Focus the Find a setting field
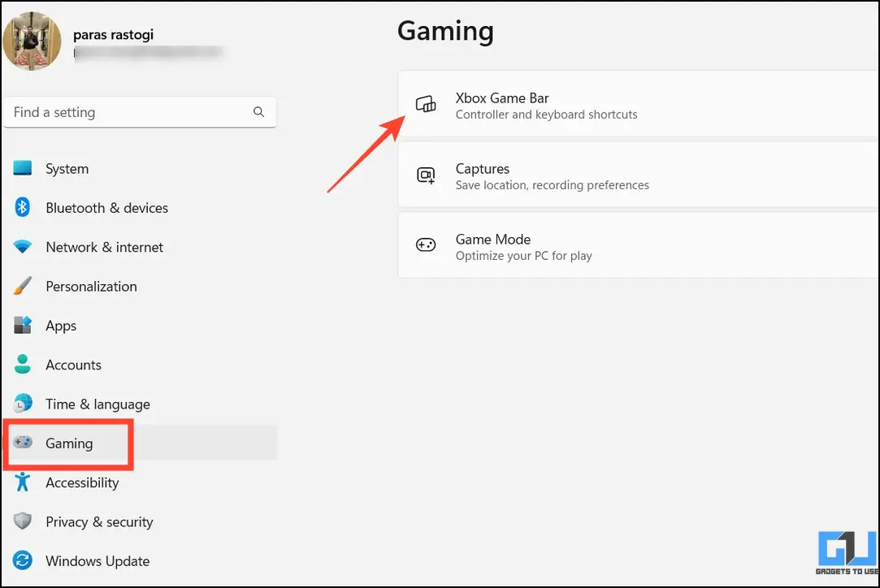Viewport: 880px width, 588px height. point(130,112)
